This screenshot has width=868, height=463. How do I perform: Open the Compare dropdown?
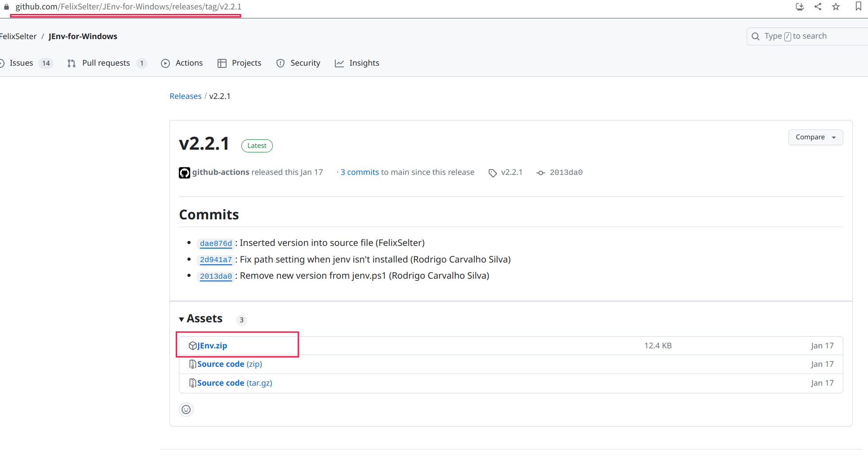(815, 137)
